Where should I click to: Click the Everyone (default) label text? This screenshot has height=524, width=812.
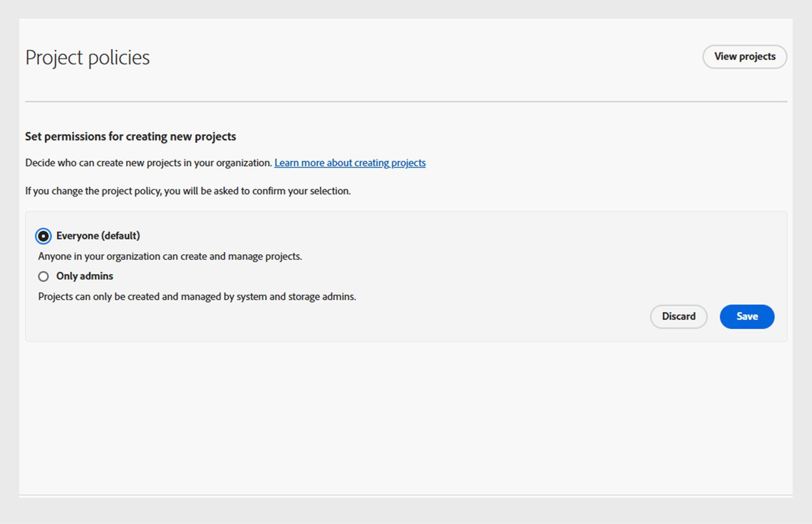(x=98, y=235)
